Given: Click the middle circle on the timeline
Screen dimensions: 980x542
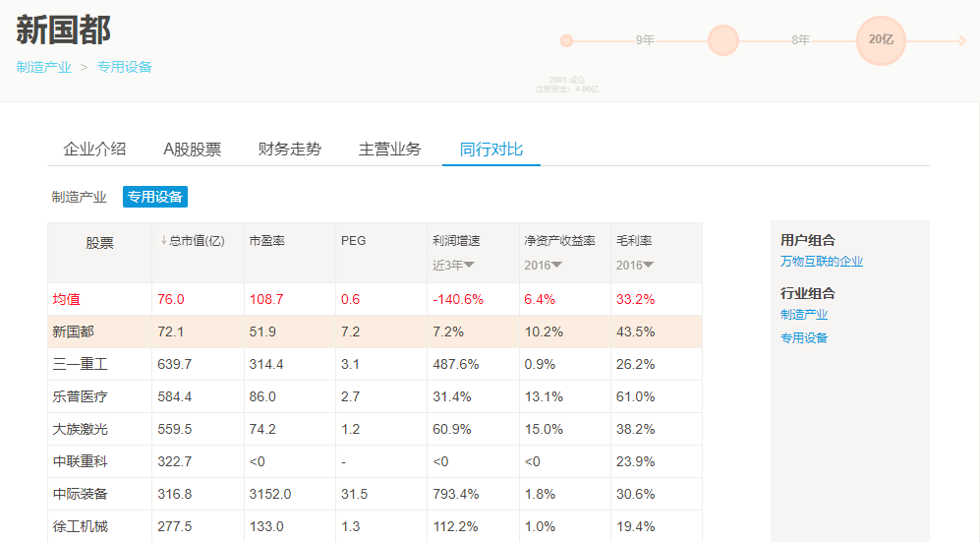Looking at the screenshot, I should 722,40.
